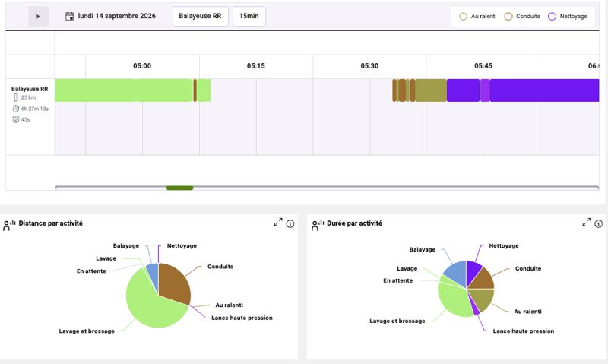The width and height of the screenshot is (608, 364).
Task: Select the large green timeline segment
Action: coord(124,90)
